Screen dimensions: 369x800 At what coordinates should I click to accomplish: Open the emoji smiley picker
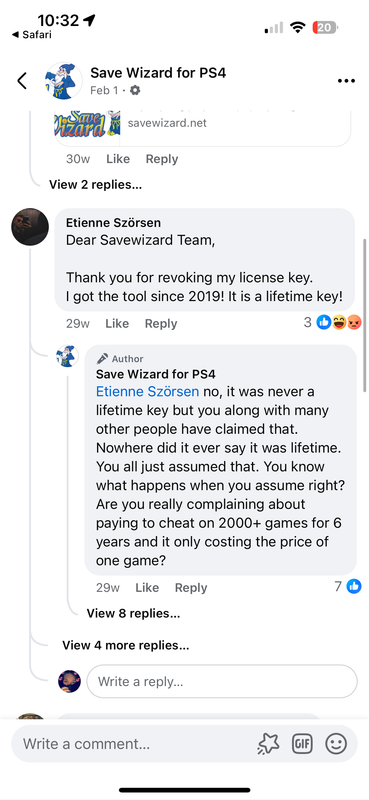(336, 744)
